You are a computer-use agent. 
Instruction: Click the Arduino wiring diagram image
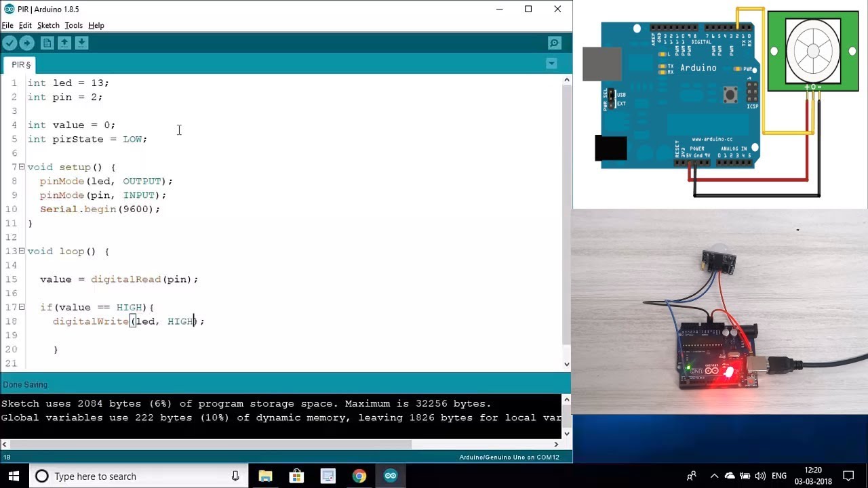coord(720,104)
